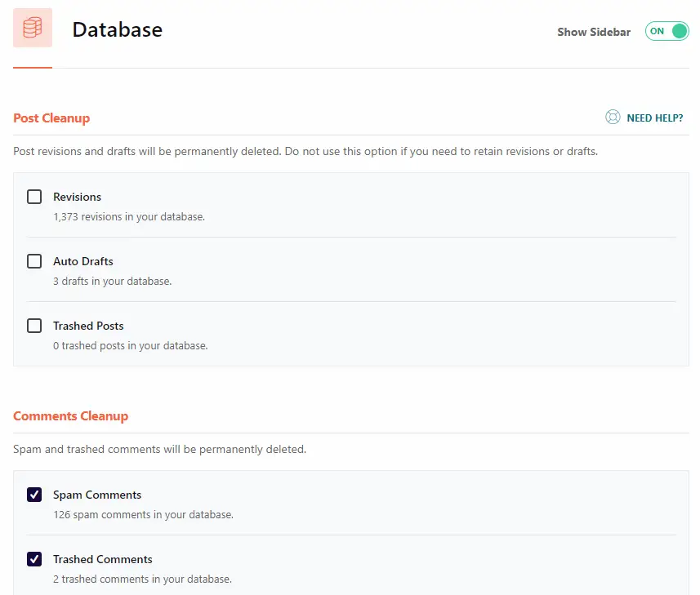Viewport: 700px width, 595px height.
Task: Tick the Trashed Posts checkbox
Action: (x=34, y=326)
